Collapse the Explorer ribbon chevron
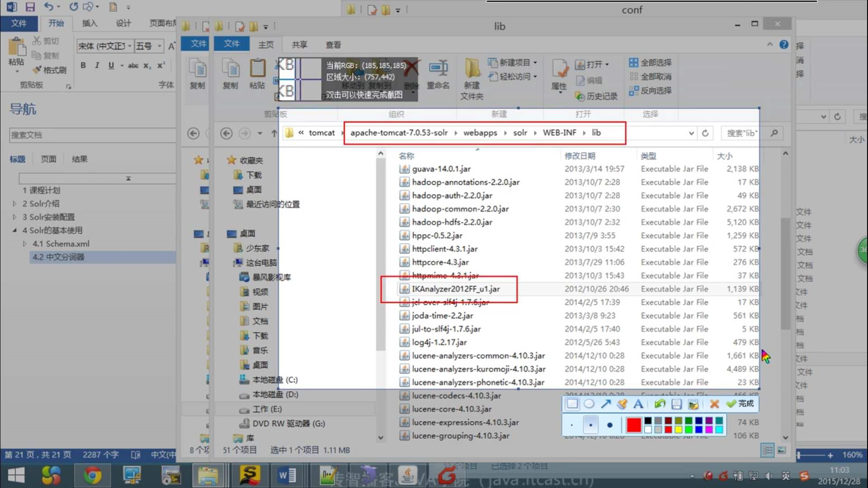This screenshot has width=868, height=488. tap(770, 44)
